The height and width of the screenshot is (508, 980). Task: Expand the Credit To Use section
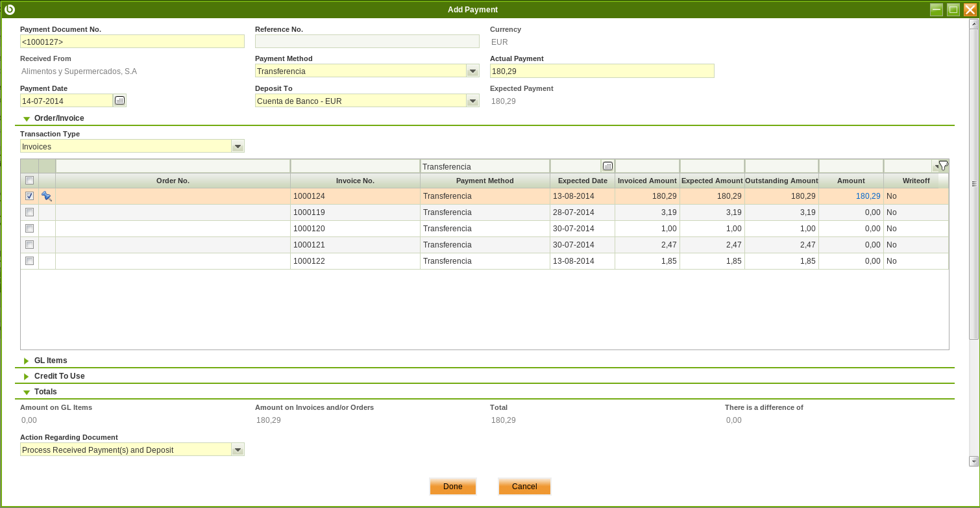tap(58, 376)
